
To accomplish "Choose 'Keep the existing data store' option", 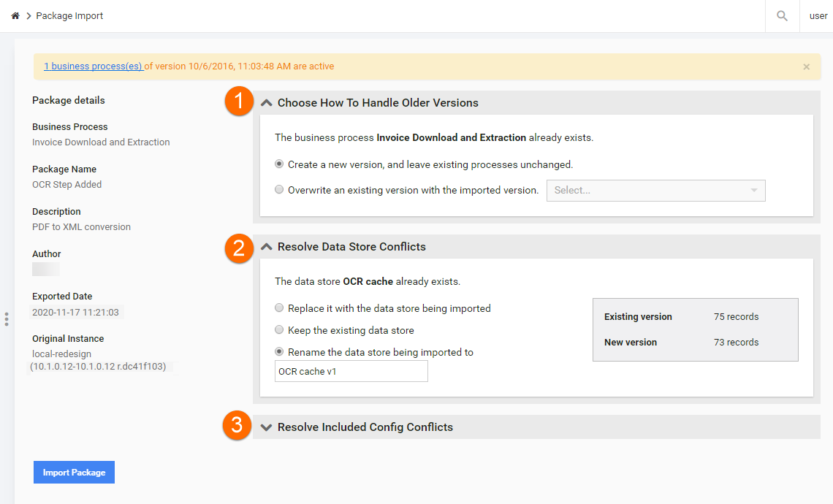I will pos(279,330).
